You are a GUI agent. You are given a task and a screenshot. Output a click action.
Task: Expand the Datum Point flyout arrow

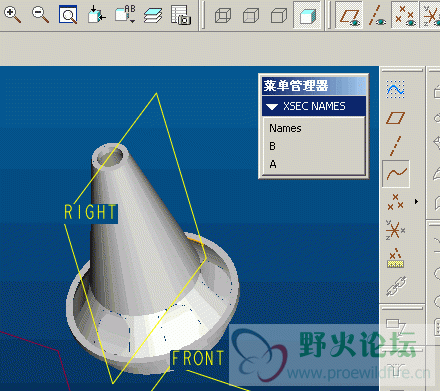click(x=416, y=202)
